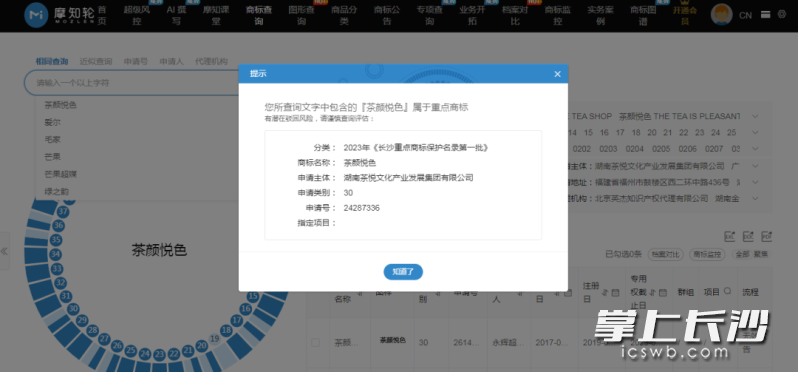Select class 31 on the ring chart
Viewport: 798px width, 372px height.
[x=66, y=296]
